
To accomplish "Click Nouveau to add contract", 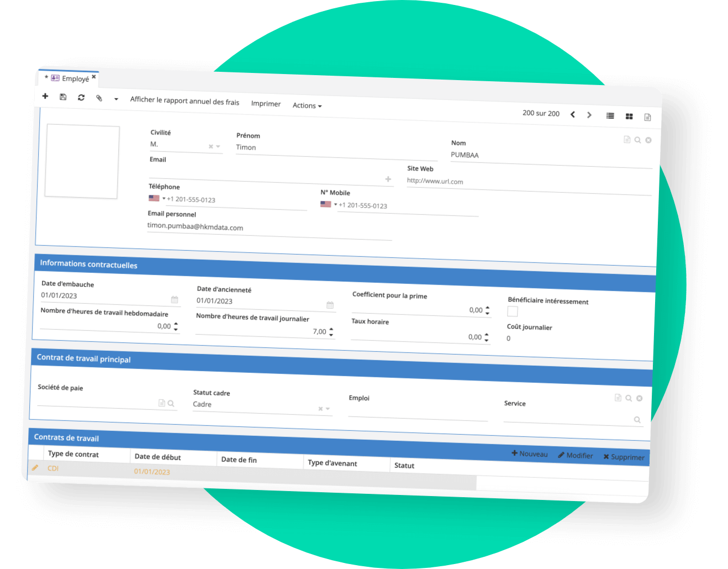I will coord(530,454).
